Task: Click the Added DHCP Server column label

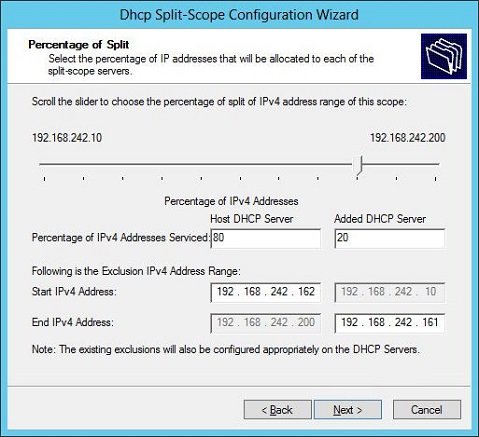Action: [380, 219]
